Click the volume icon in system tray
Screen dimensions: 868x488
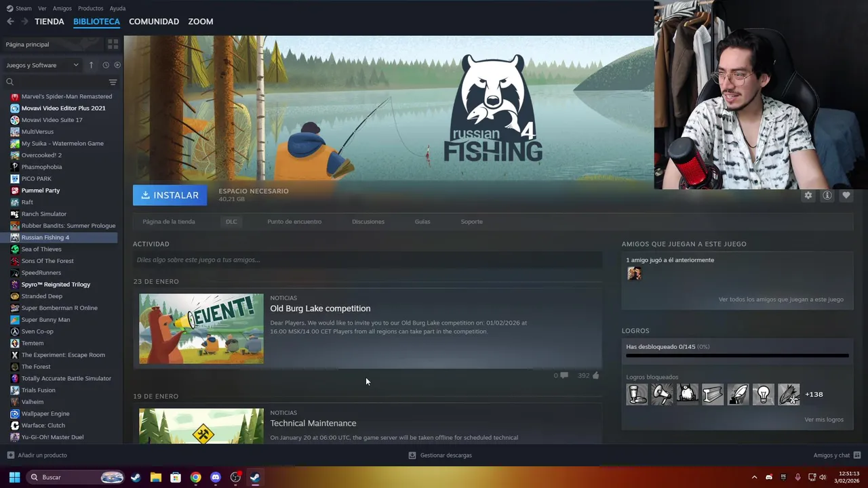click(x=823, y=477)
